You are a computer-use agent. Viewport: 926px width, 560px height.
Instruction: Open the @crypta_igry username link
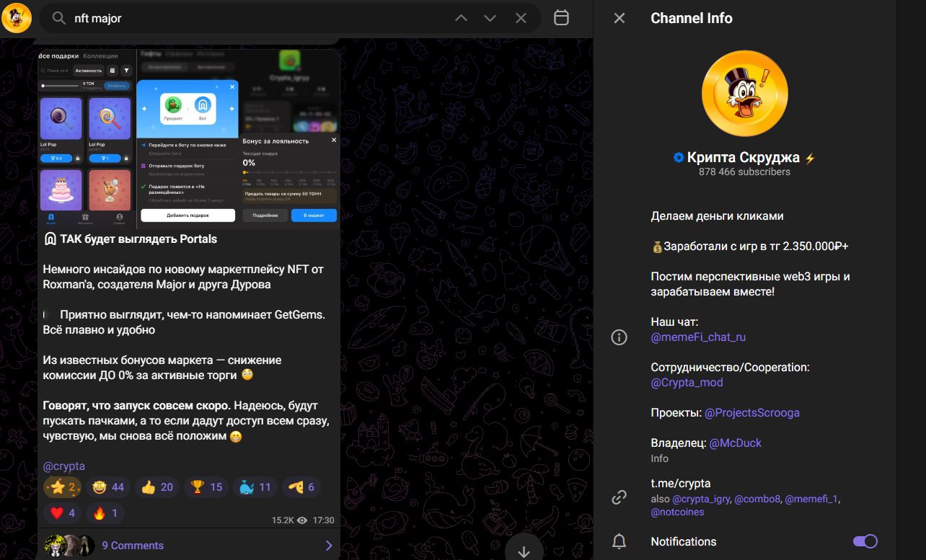click(x=701, y=499)
